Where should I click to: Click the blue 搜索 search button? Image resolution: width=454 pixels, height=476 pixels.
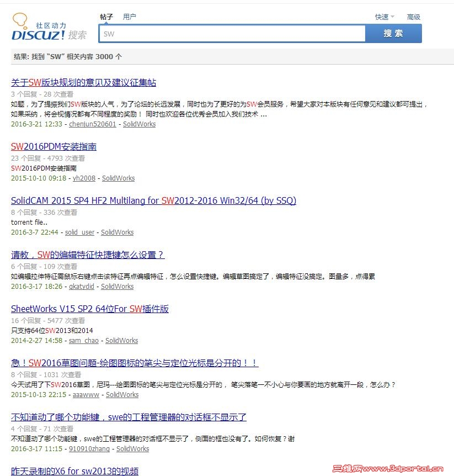click(393, 34)
